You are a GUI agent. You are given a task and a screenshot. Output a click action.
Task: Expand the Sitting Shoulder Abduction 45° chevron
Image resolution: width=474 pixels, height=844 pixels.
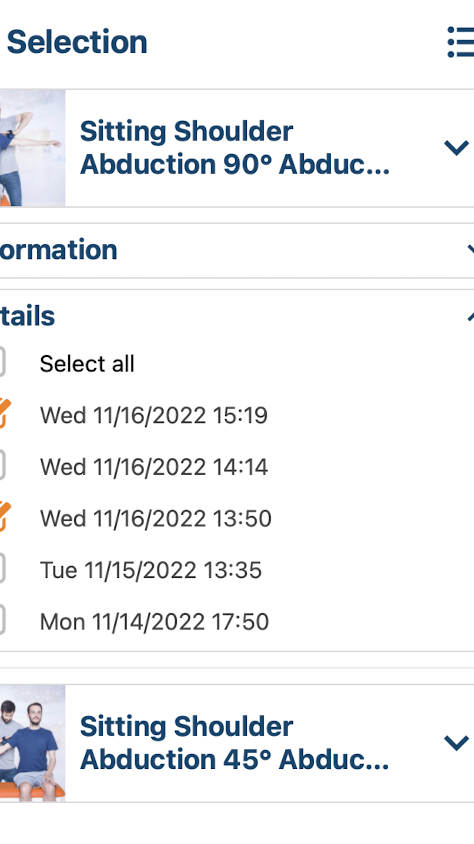pyautogui.click(x=456, y=743)
